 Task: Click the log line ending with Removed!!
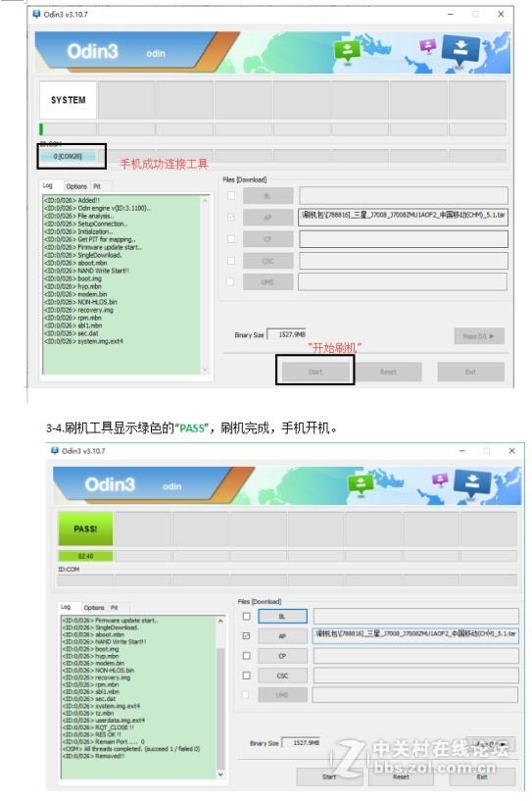point(93,756)
